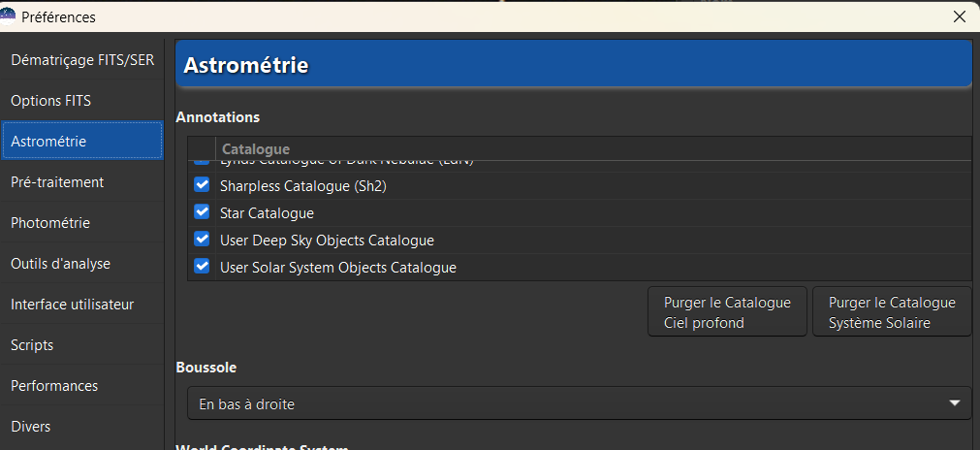Toggle the User Solar System Objects Catalogue checkbox
Image resolution: width=980 pixels, height=450 pixels.
[x=202, y=267]
